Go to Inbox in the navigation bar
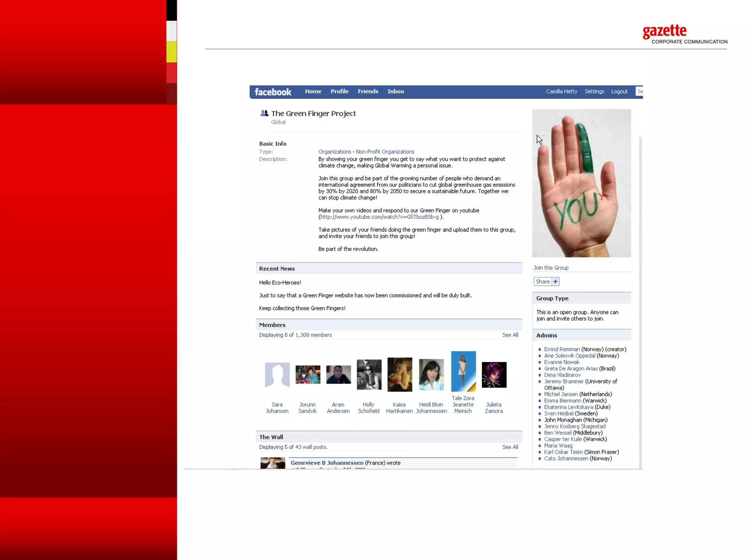 396,92
